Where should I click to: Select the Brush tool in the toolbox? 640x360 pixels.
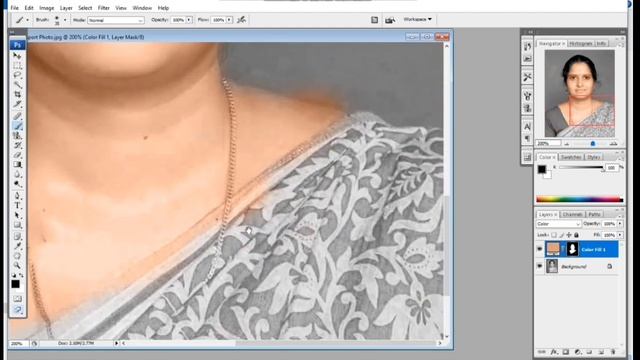pos(17,126)
